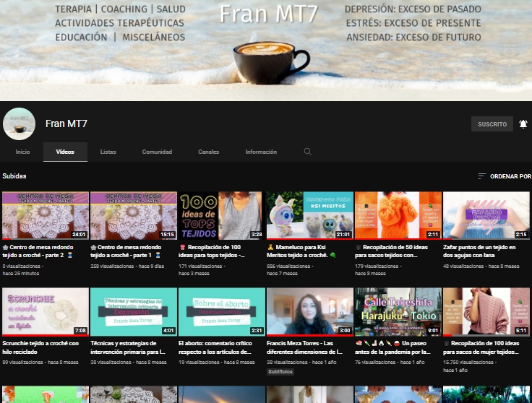Click the 24:01 duration badge
Screen dimensions: 532x403
point(79,234)
